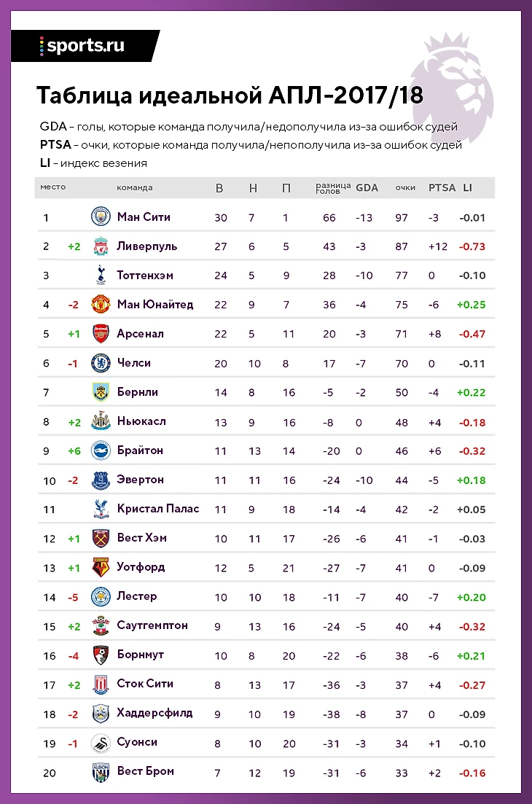
Task: Click the Manchester City club crest
Action: point(101,216)
